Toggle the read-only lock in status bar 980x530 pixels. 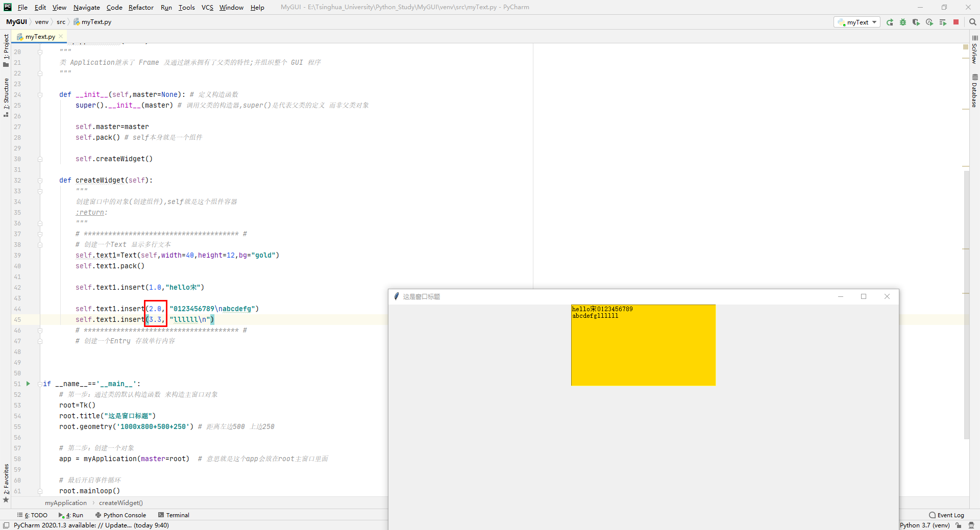(959, 525)
